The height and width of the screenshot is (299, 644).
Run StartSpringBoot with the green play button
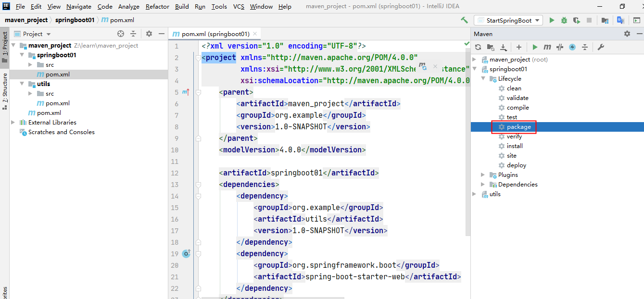click(x=552, y=20)
